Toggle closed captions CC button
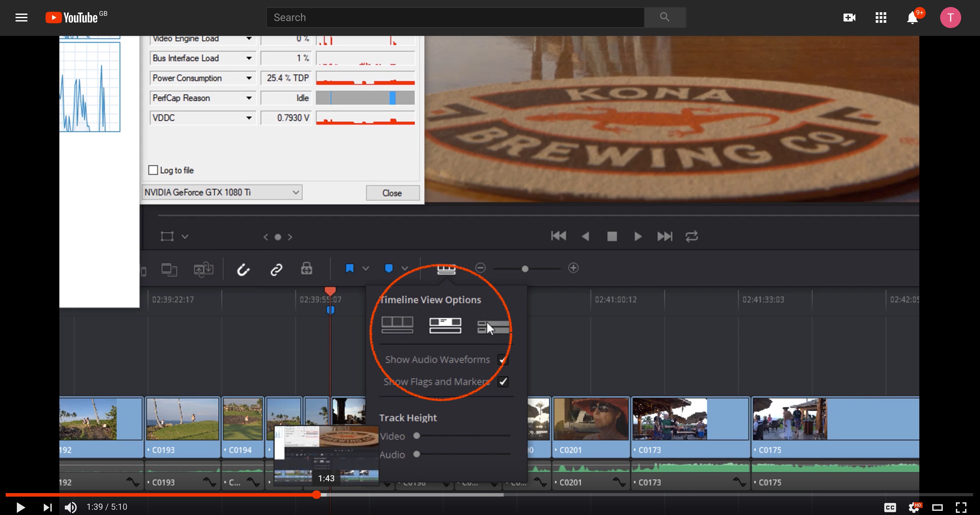The width and height of the screenshot is (980, 515). [890, 507]
